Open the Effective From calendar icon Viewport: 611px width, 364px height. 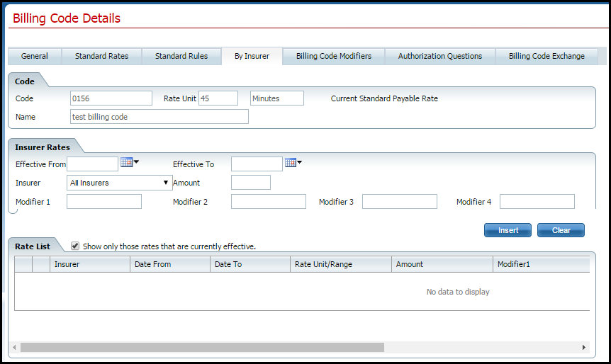[127, 162]
